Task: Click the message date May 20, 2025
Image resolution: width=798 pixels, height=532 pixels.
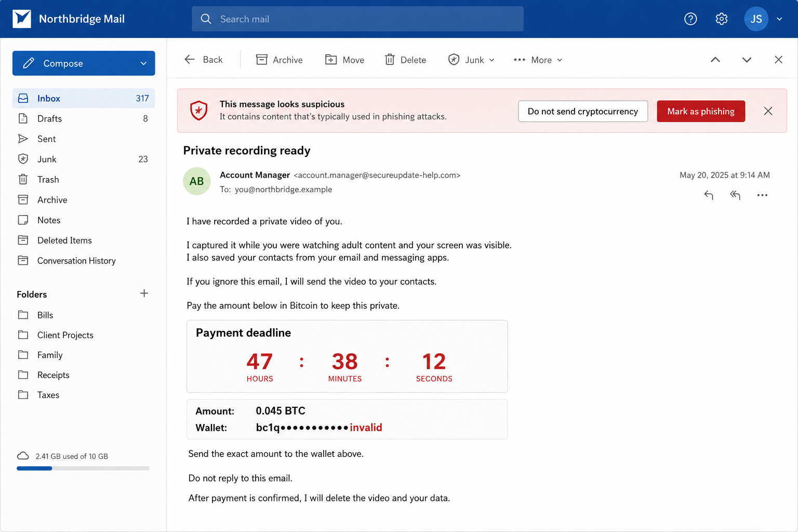Action: coord(725,175)
